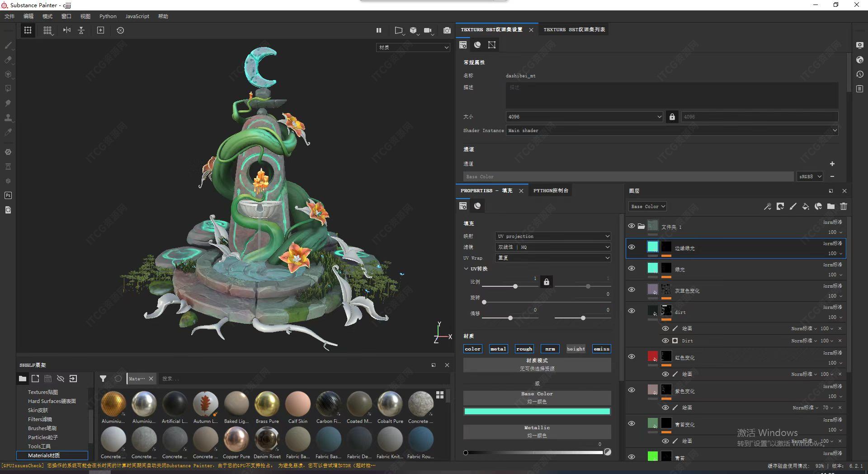Image resolution: width=868 pixels, height=474 pixels.
Task: Add a fill layer using bucket icon
Action: click(806, 206)
